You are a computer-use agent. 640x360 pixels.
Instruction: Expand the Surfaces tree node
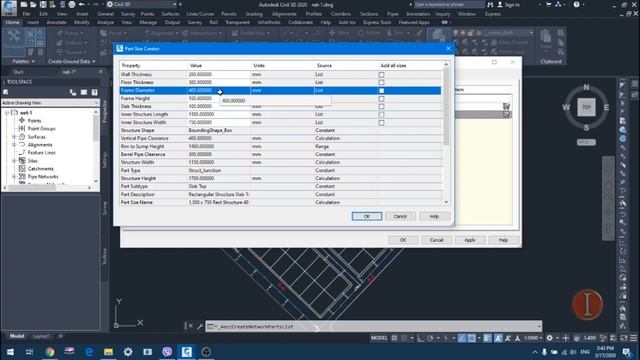click(x=14, y=137)
